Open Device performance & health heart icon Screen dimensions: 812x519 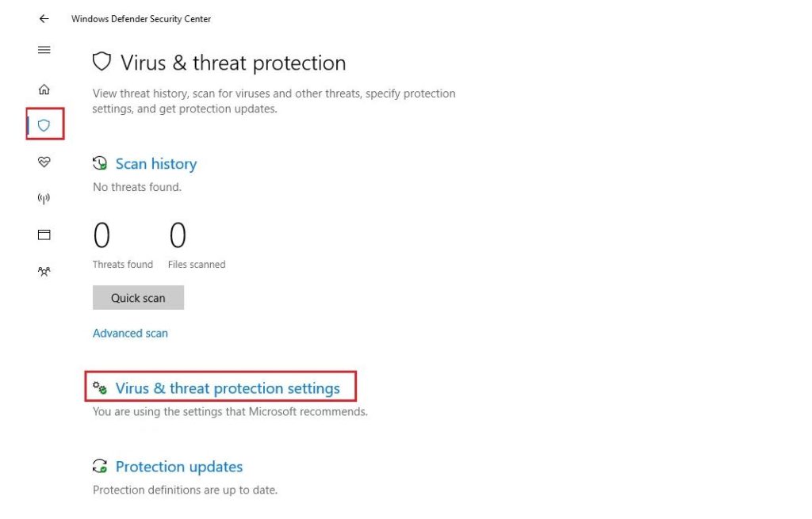[44, 162]
